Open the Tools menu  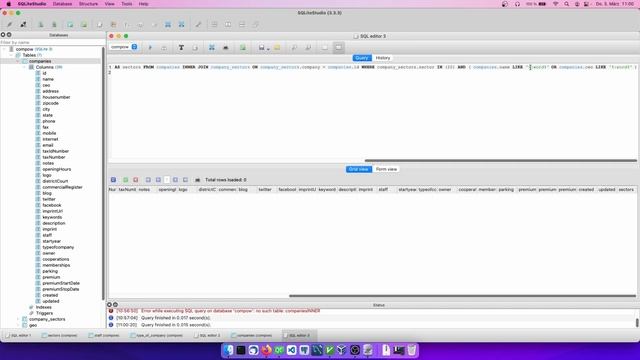[127, 4]
